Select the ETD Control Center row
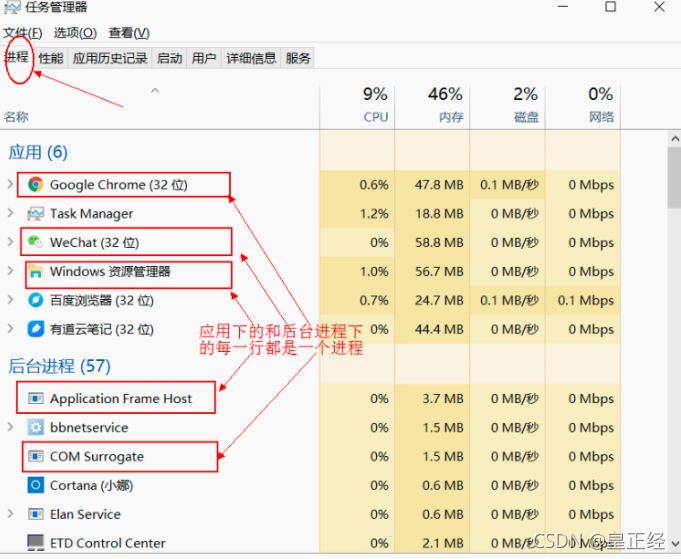The image size is (681, 559). pos(310,543)
